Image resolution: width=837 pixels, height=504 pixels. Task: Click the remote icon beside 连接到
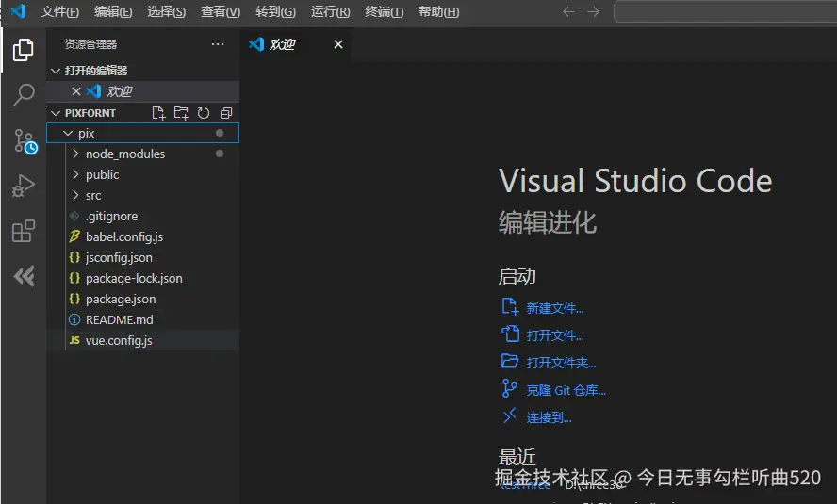pyautogui.click(x=510, y=415)
